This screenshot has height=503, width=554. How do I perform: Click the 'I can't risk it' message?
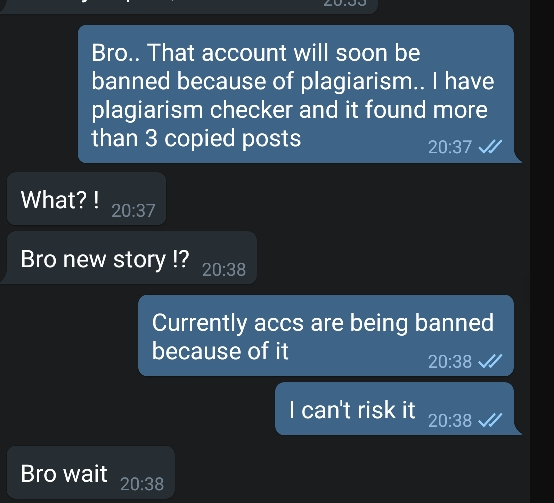coord(396,409)
